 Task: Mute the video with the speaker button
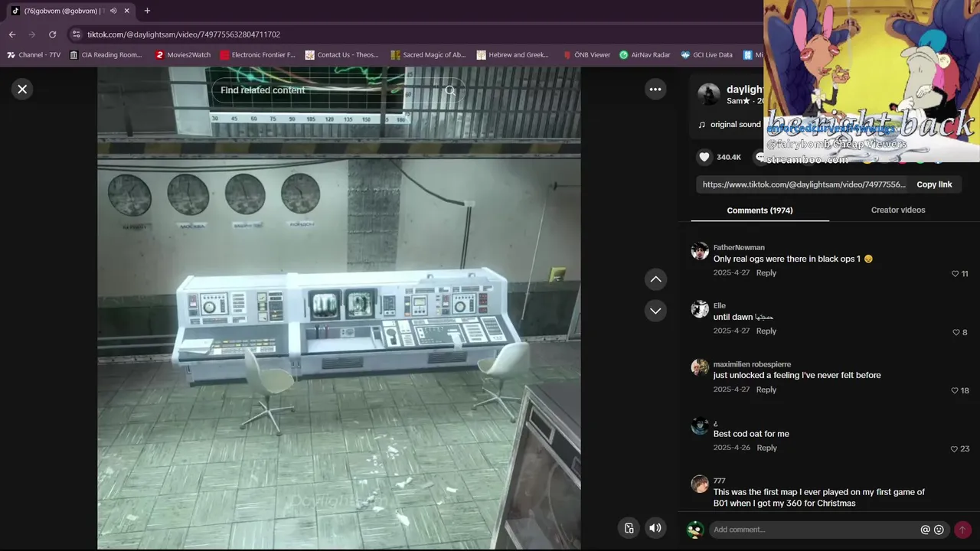[x=655, y=527]
